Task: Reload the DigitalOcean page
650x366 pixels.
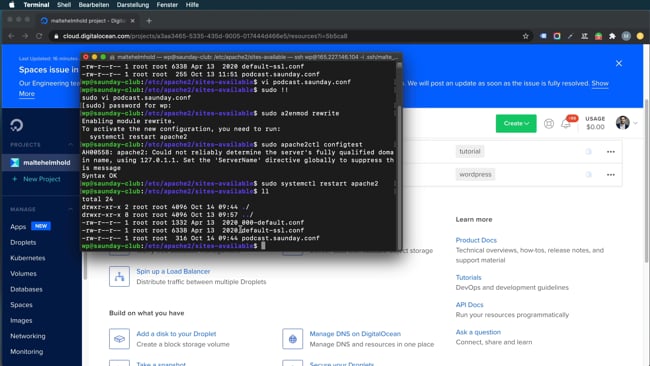Action: (x=39, y=36)
